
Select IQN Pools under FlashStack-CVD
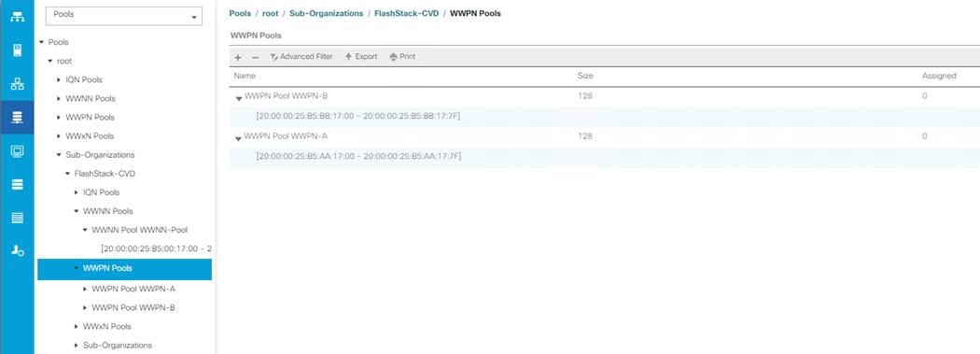tap(101, 192)
